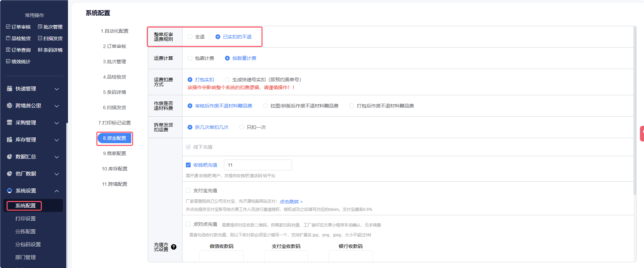
Task: Expand the 采购管理 menu chevron
Action: [57, 123]
